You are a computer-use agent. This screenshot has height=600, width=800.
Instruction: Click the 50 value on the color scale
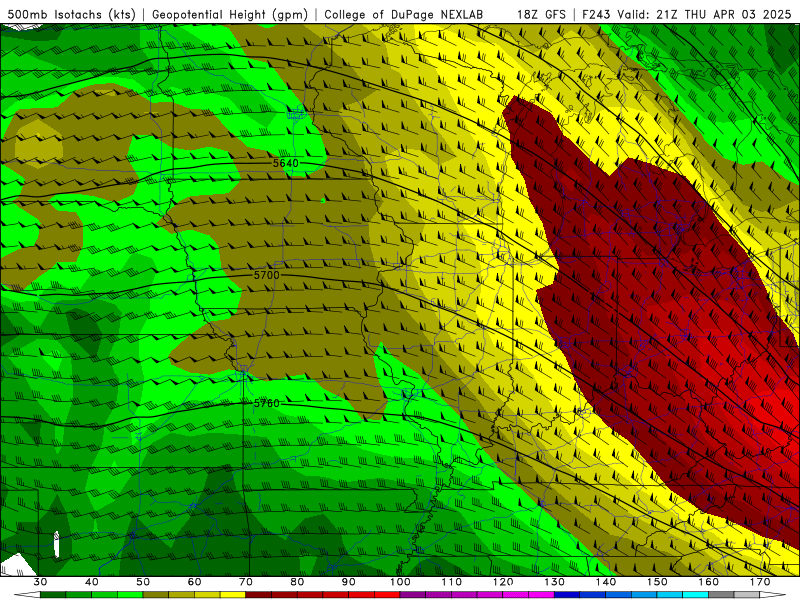(143, 582)
